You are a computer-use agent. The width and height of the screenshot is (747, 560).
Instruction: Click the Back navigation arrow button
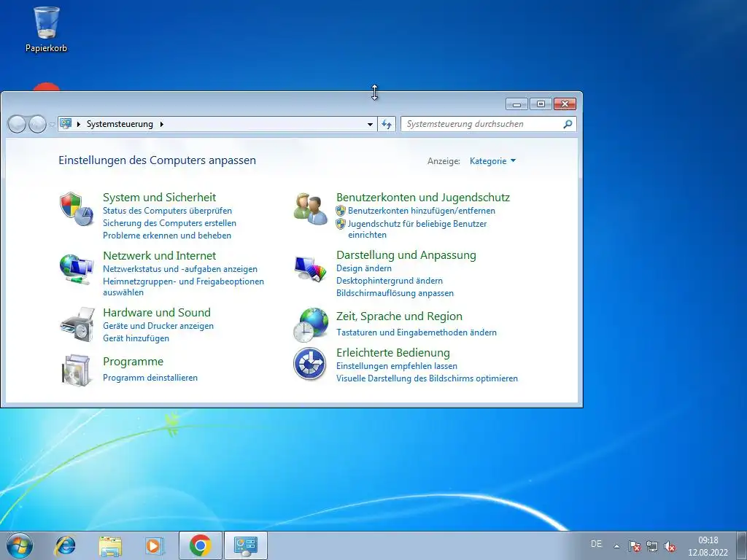click(17, 124)
